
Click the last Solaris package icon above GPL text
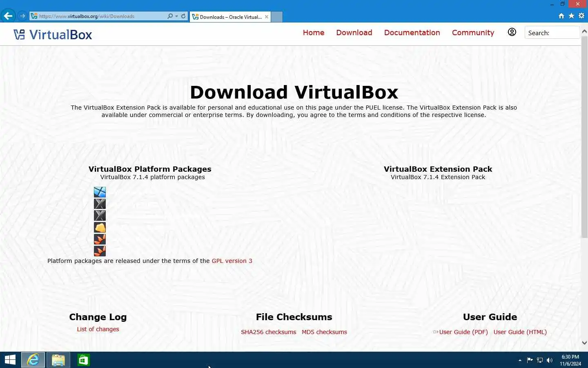coord(100,251)
